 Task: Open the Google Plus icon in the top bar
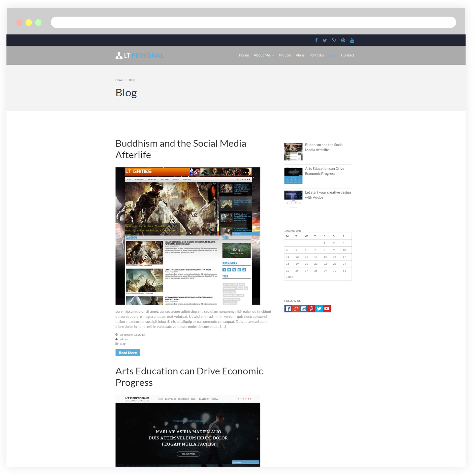(x=334, y=40)
